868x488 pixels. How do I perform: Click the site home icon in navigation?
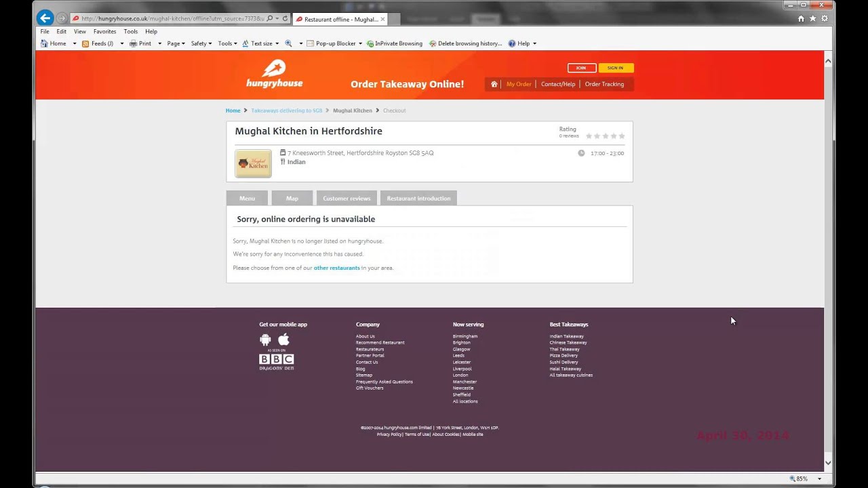tap(494, 84)
